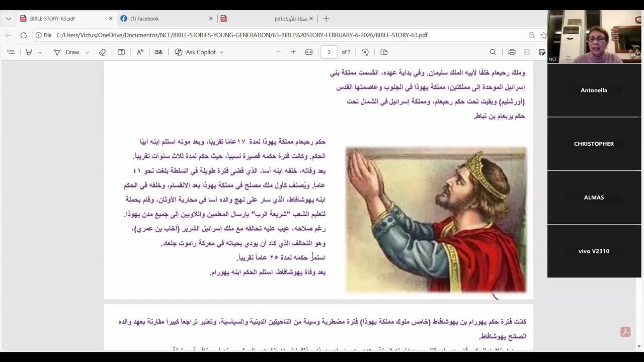Print the PDF document
This screenshot has height=362, width=644.
point(512,52)
